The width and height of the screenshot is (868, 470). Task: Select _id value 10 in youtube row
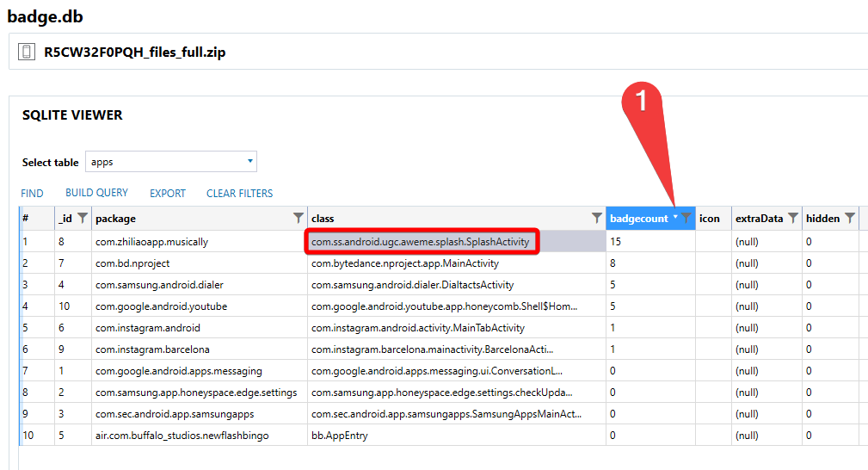(73, 306)
